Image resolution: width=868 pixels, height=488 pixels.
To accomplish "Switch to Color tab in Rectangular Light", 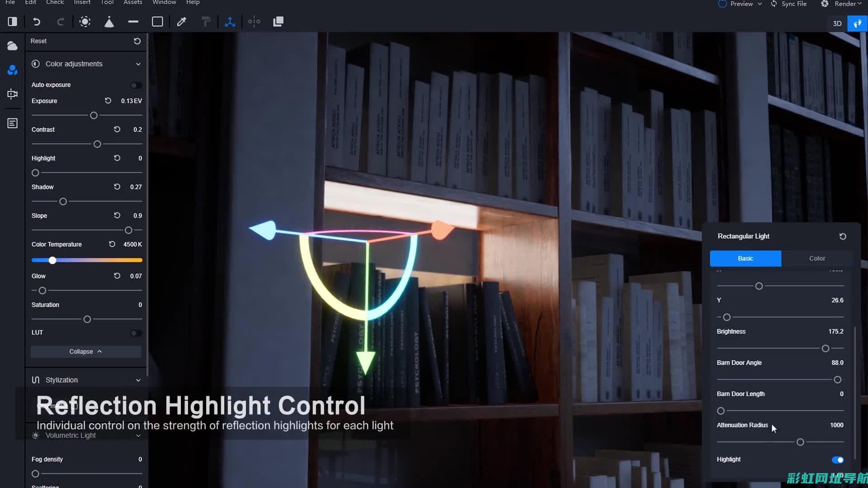I will [x=817, y=258].
